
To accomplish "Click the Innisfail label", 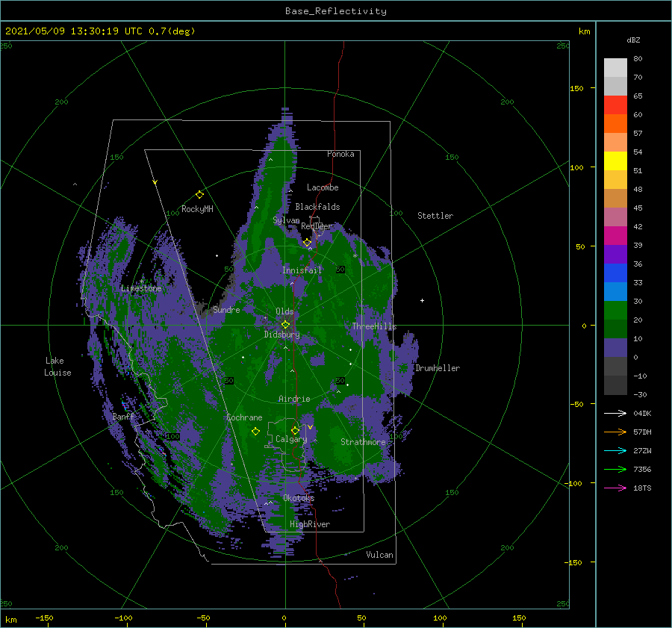I will [302, 270].
